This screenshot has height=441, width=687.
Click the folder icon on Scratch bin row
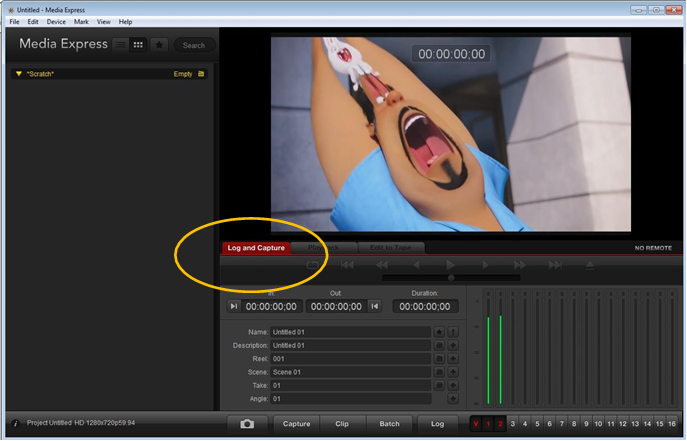pyautogui.click(x=201, y=74)
